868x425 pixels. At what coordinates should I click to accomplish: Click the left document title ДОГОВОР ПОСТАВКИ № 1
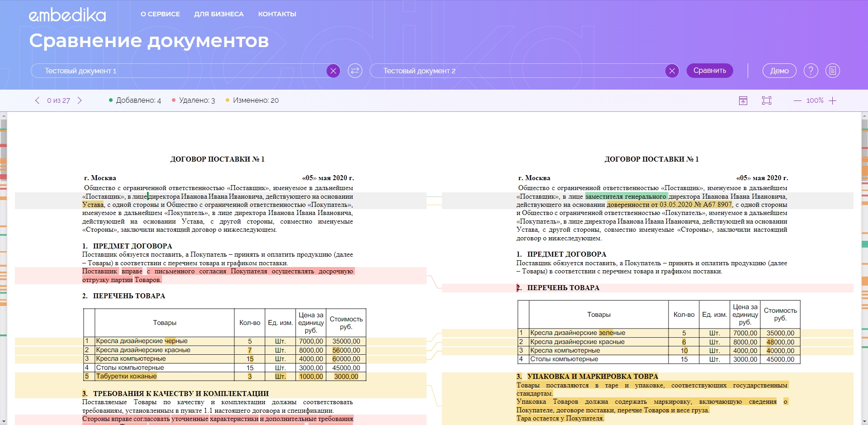point(218,159)
